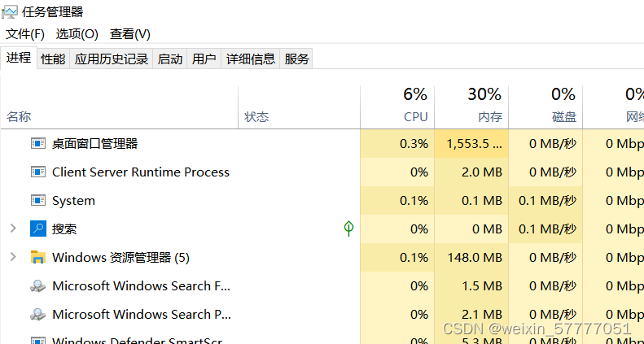Sort by the 磁盘 column header
The height and width of the screenshot is (344, 644).
coord(545,107)
